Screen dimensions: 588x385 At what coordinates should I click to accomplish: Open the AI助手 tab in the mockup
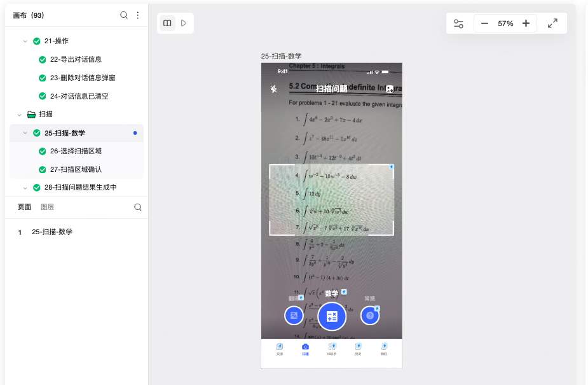pos(332,349)
